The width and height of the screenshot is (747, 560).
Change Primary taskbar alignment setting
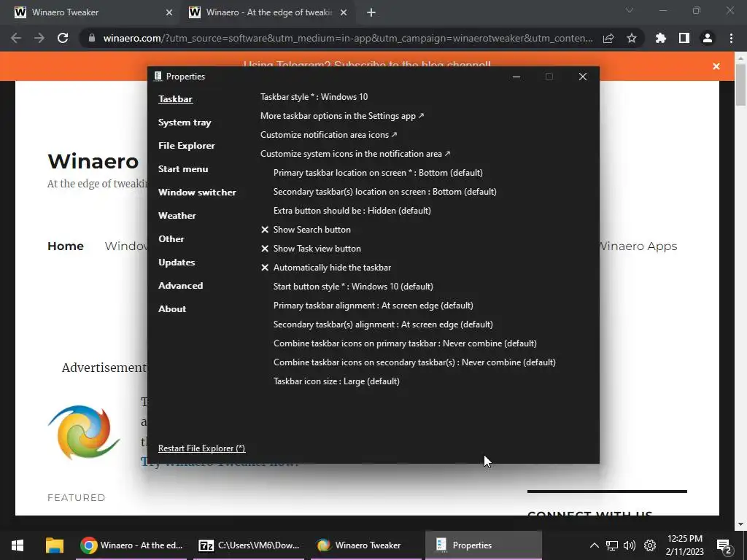tap(373, 306)
